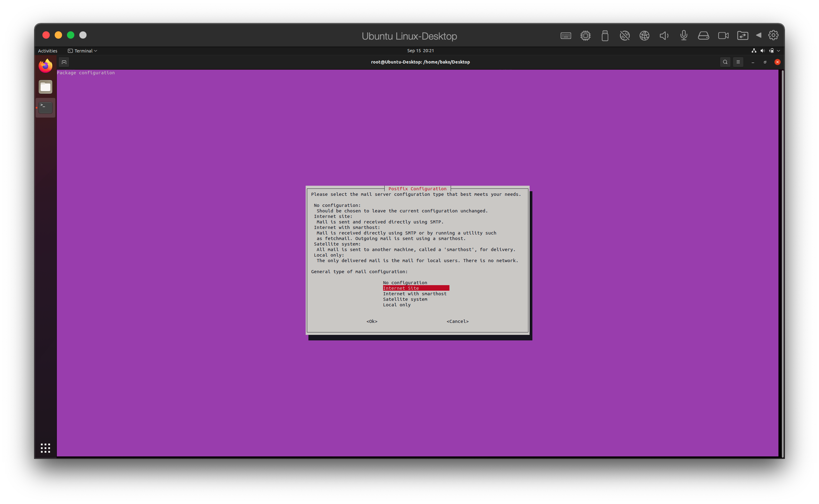Click the terminal search icon
Screen dimensions: 819x504
[725, 62]
